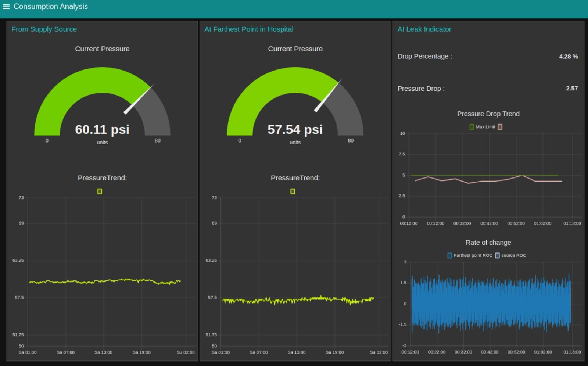
Task: Click the green Max Limit line on the Pressure Drop Trend chart
Action: [x=478, y=175]
